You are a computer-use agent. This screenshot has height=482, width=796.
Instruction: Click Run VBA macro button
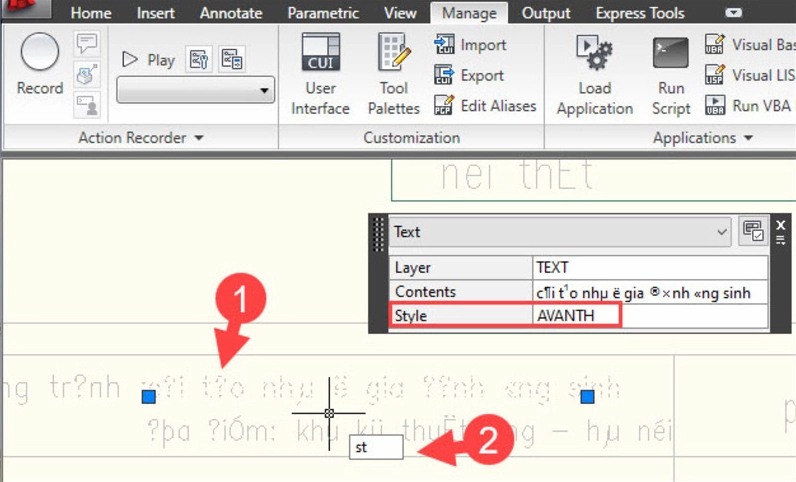pos(748,106)
